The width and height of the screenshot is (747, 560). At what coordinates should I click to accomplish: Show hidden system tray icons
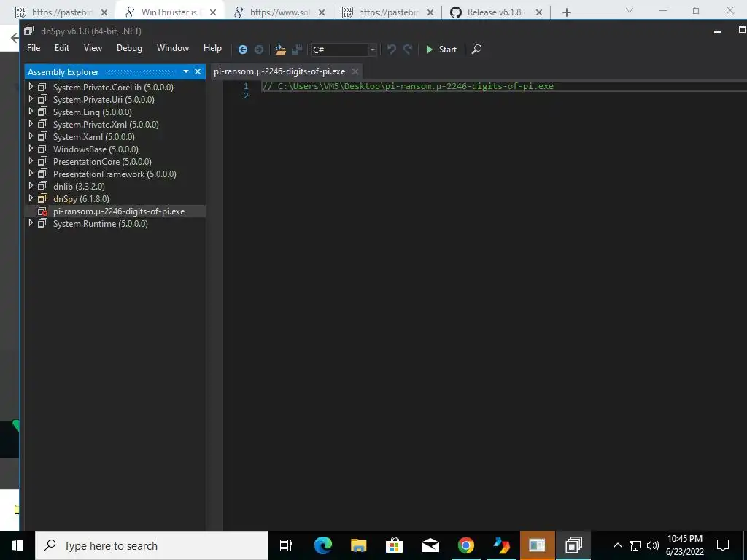[617, 545]
